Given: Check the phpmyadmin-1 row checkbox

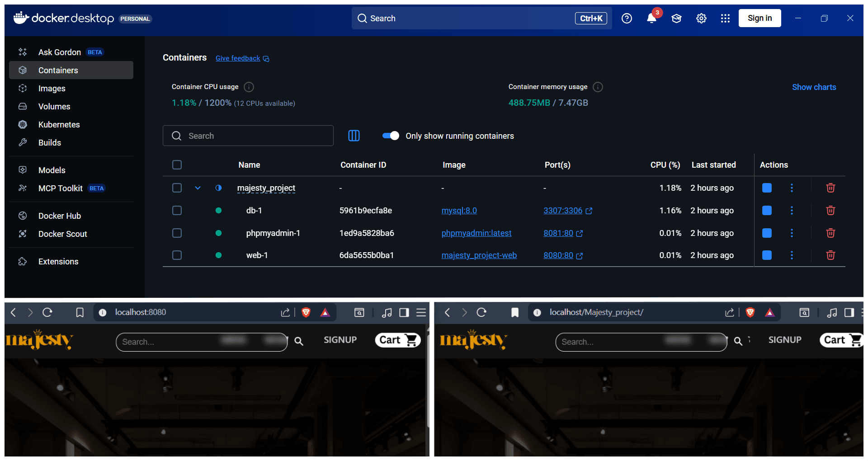Looking at the screenshot, I should (x=177, y=233).
